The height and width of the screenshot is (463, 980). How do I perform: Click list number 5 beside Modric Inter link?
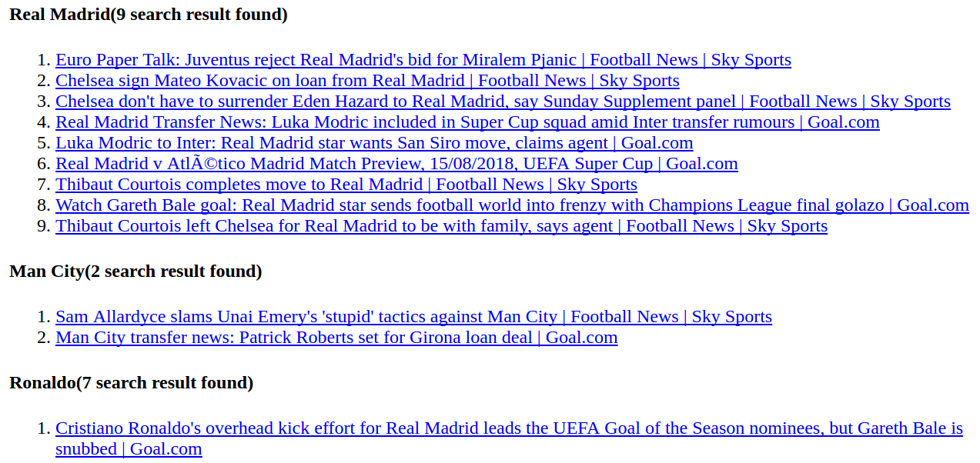click(44, 143)
